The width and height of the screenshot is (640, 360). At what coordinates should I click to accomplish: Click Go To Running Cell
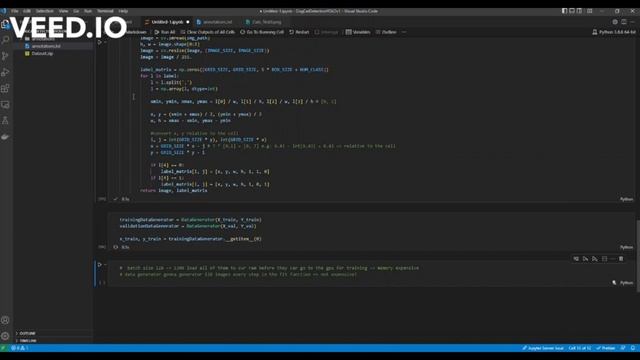pyautogui.click(x=262, y=32)
